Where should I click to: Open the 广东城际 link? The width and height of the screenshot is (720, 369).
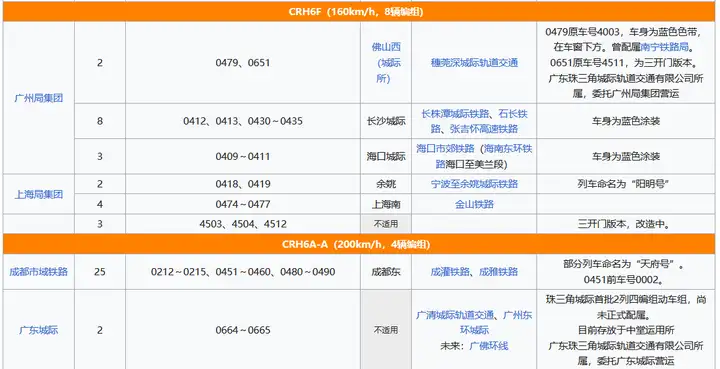coord(39,330)
